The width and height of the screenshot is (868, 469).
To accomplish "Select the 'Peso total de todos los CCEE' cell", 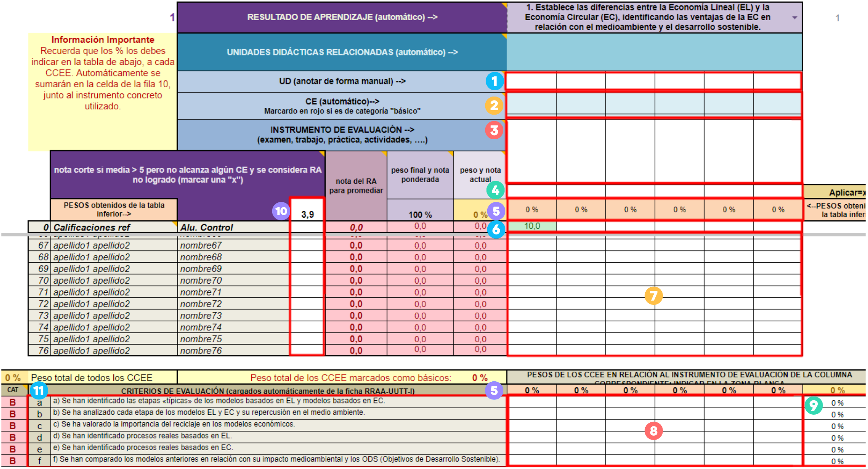I will pyautogui.click(x=103, y=378).
